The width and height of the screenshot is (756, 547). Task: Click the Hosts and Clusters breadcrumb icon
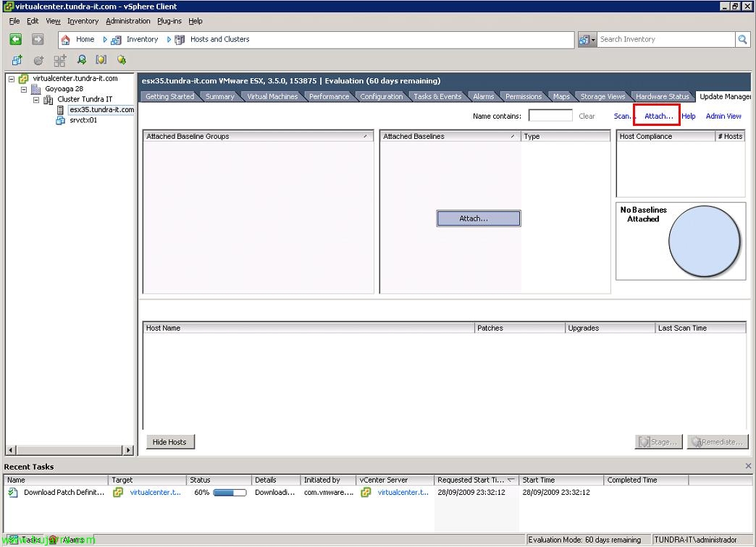pos(180,40)
